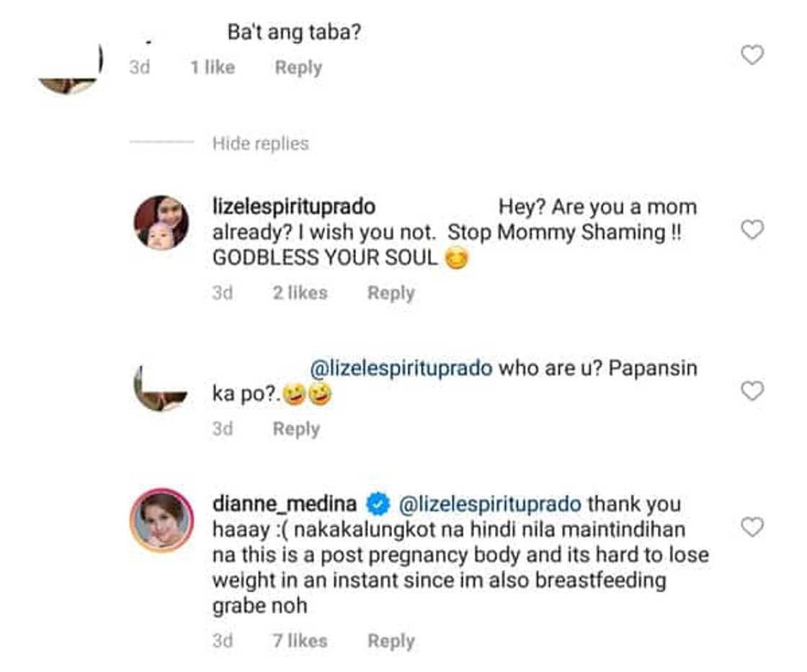Reply to the 'who are u?' comment

295,429
